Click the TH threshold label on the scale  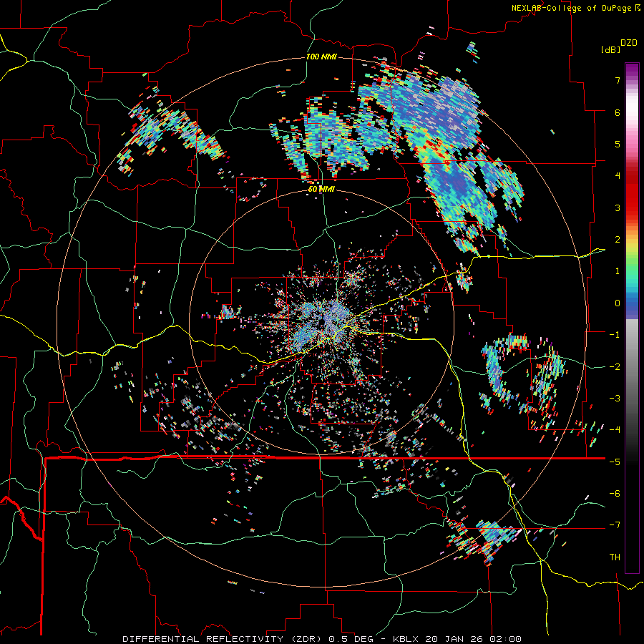[615, 557]
